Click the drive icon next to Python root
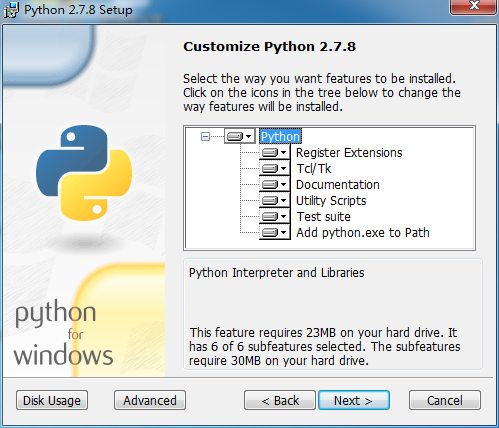 (x=240, y=136)
